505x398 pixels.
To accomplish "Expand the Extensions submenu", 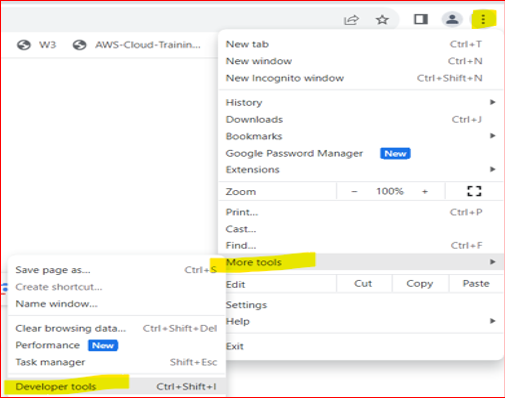I will (360, 170).
